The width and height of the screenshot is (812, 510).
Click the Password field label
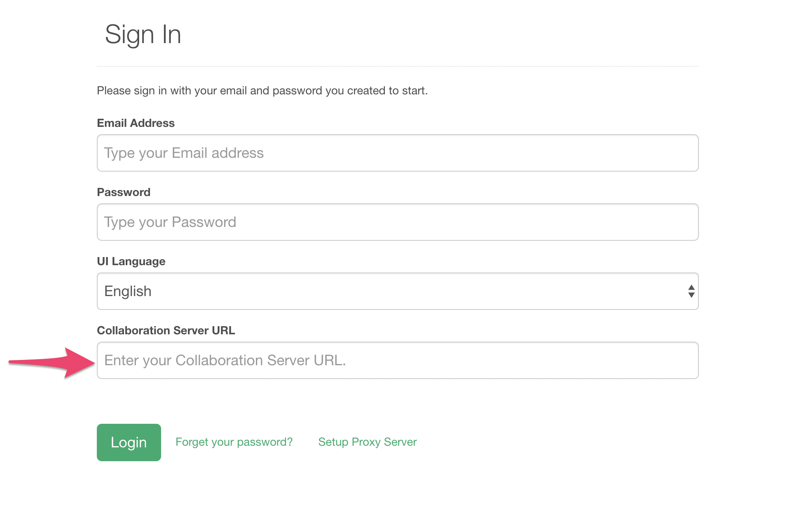point(124,192)
